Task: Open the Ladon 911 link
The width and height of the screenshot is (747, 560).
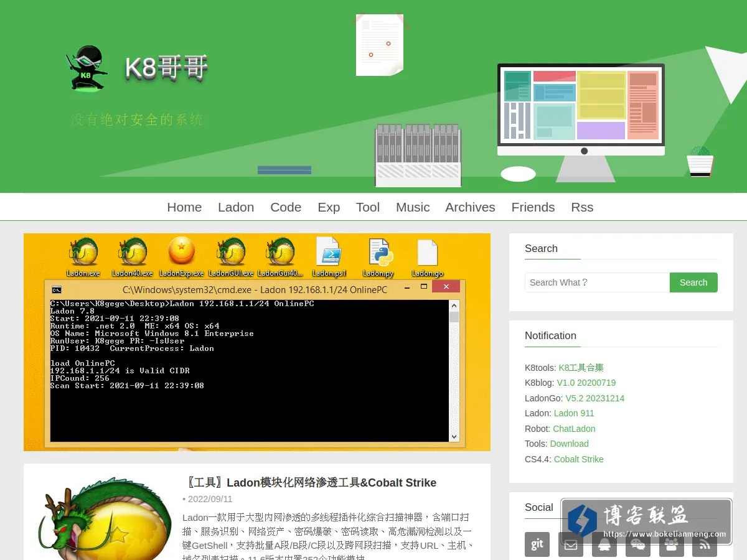Action: [x=574, y=413]
